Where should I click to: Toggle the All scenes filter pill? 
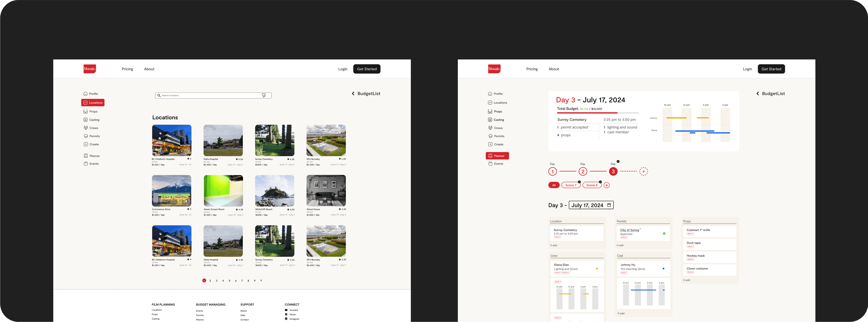tap(554, 185)
